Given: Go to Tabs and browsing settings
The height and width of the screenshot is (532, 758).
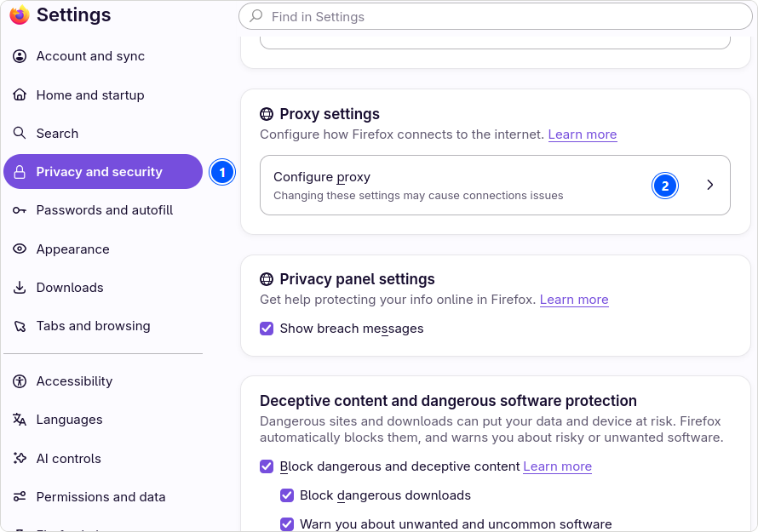Looking at the screenshot, I should pos(102,326).
